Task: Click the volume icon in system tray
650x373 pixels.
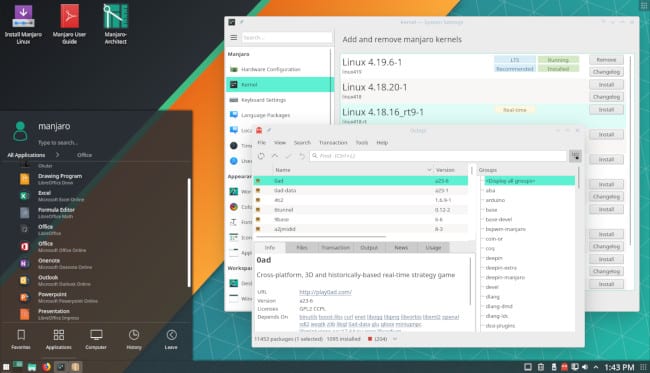Action: [x=585, y=367]
